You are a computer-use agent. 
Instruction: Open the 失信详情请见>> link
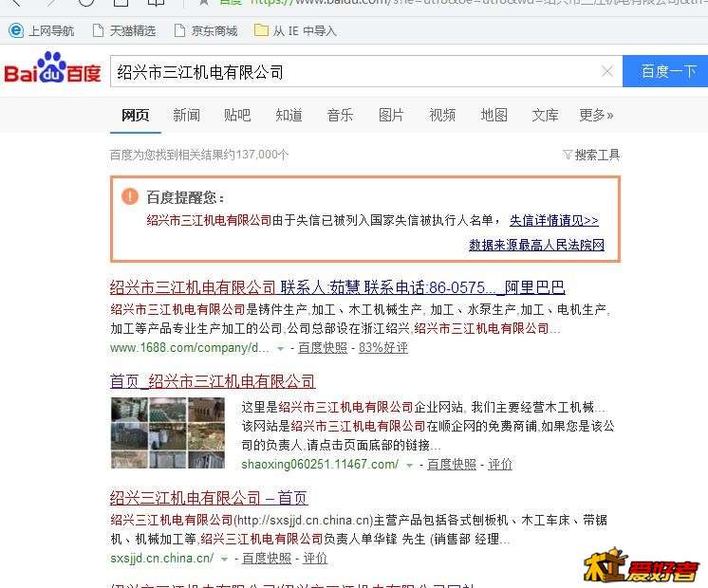click(554, 220)
